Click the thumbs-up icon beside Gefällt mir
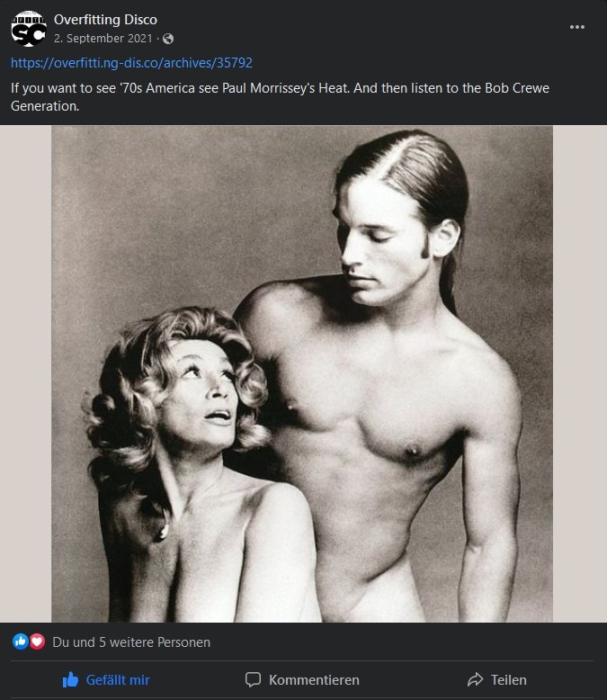 pos(71,680)
